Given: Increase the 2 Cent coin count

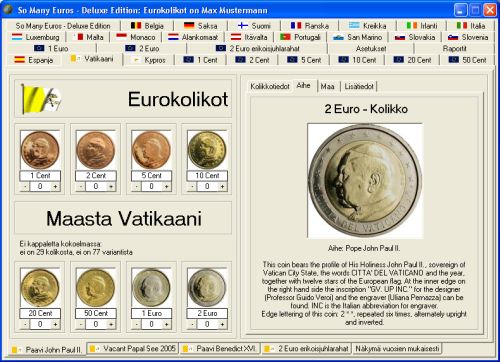Looking at the screenshot, I should point(111,187).
